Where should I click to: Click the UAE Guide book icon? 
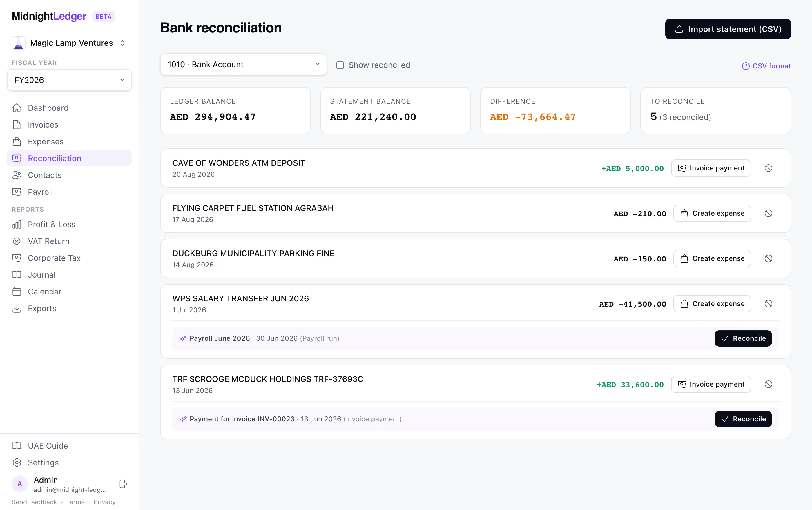click(17, 446)
